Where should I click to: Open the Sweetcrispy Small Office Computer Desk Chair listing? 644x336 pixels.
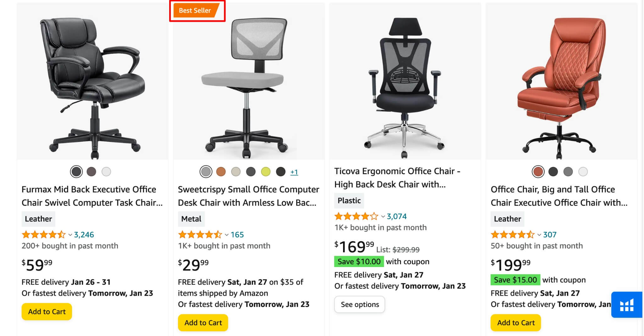pyautogui.click(x=248, y=196)
